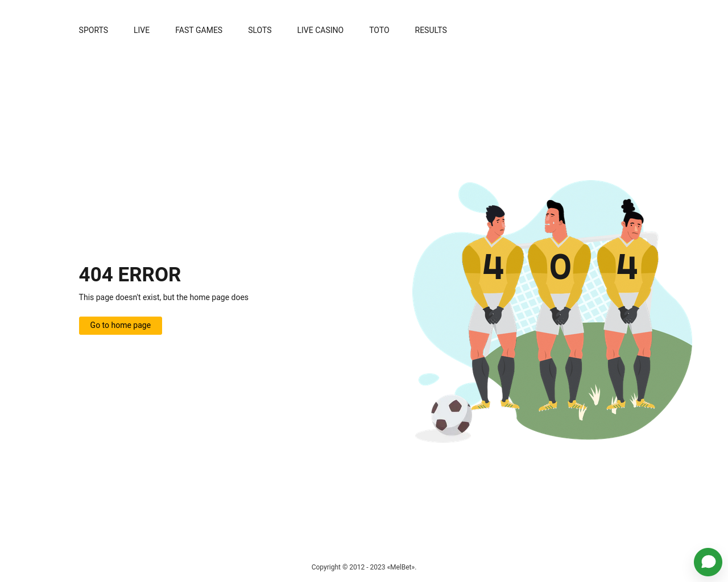The height and width of the screenshot is (582, 728).
Task: Click the right player with hair bun
Action: pyautogui.click(x=628, y=304)
